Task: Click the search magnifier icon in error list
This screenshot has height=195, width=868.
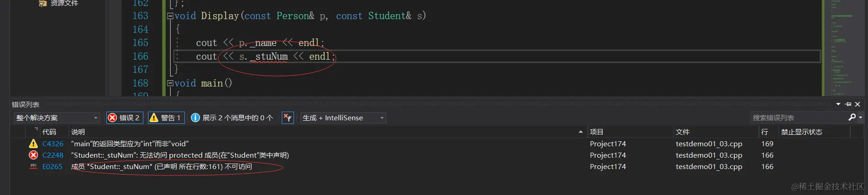Action: (852, 117)
